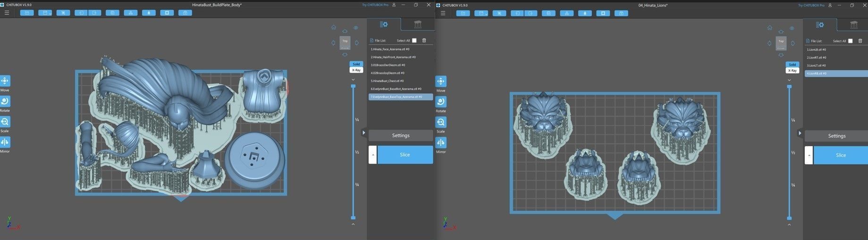Click Screenshot icon in Lions window toolbar
The height and width of the screenshot is (240, 868).
click(x=499, y=13)
